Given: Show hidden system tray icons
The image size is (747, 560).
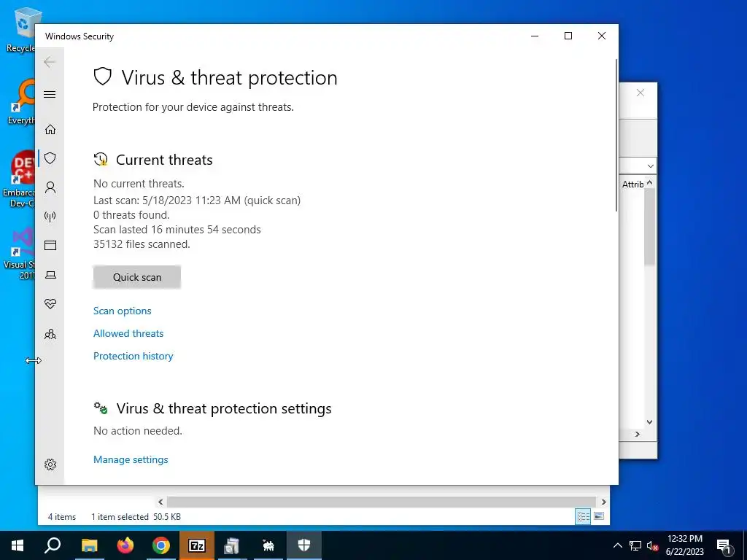Looking at the screenshot, I should click(617, 545).
